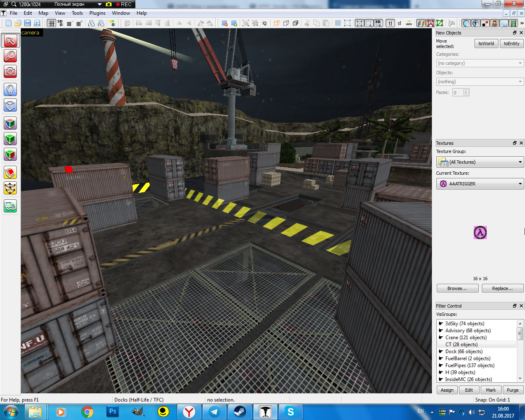The image size is (525, 420).
Task: Open the File menu
Action: (14, 13)
